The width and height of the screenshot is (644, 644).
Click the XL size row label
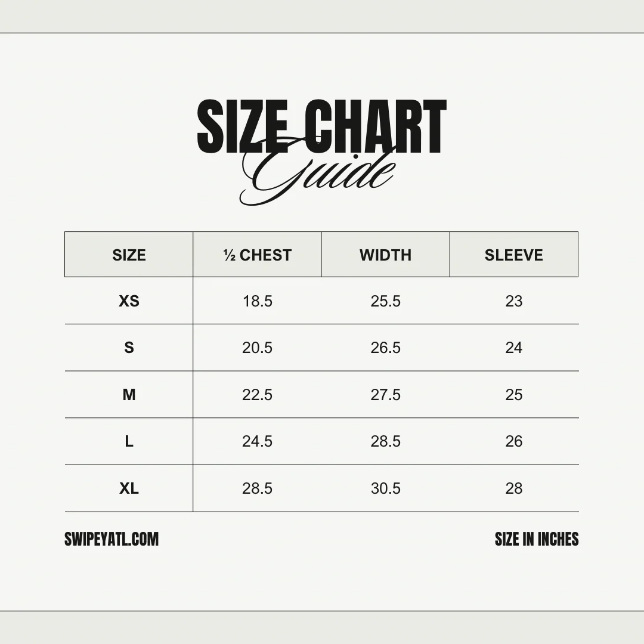129,488
